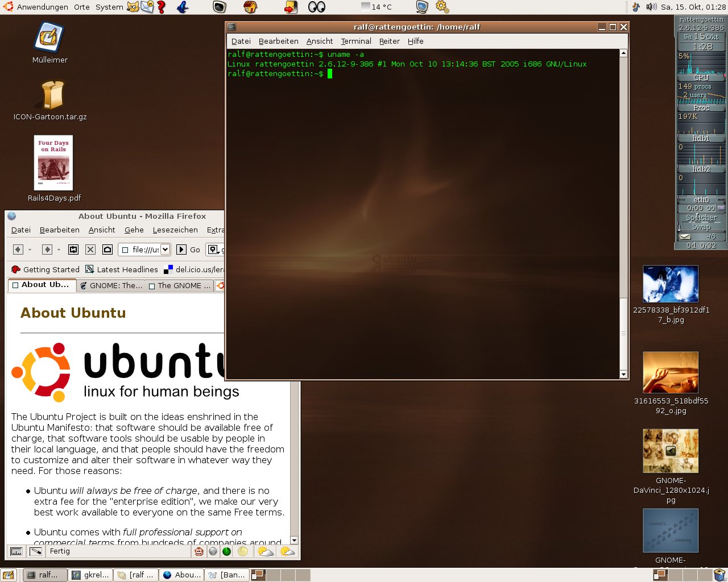Open the Latest Headlines bookmark

[121, 269]
